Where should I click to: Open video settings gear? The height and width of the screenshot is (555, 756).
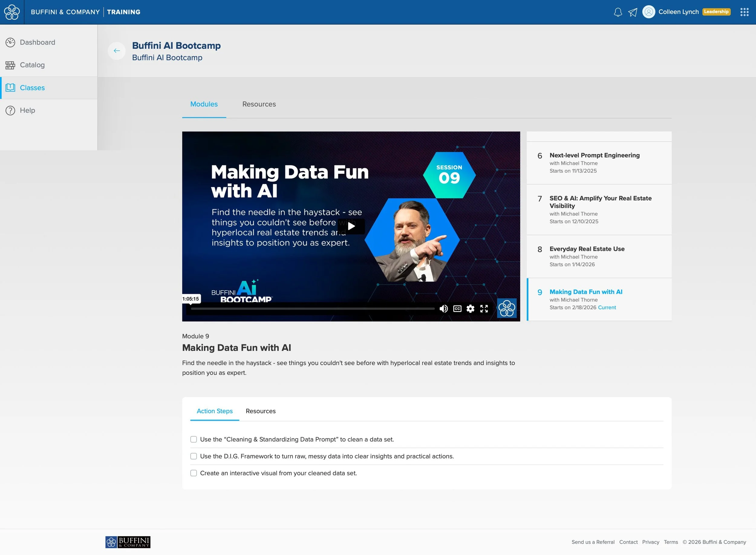tap(470, 308)
